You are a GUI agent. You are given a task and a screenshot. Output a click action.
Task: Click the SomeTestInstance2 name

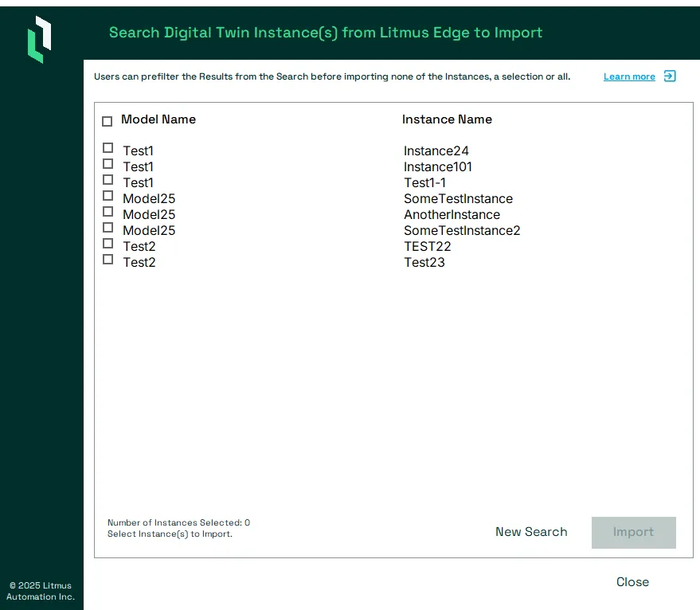(462, 230)
